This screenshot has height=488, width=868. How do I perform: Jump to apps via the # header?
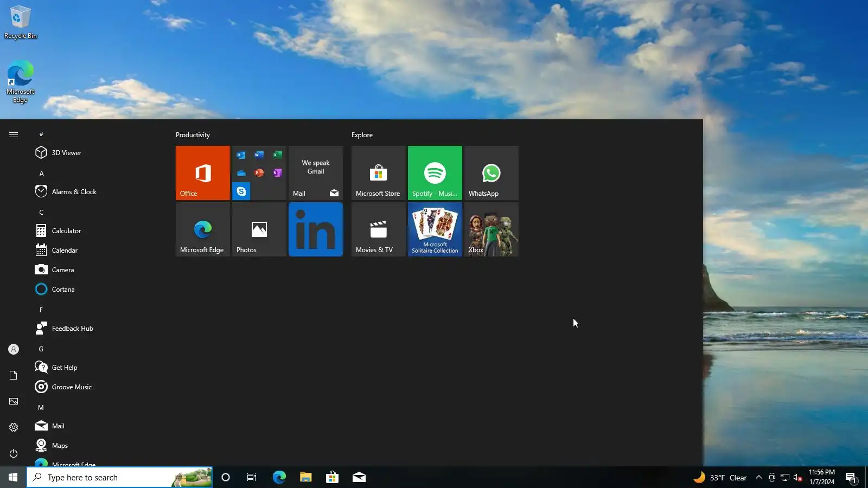41,134
